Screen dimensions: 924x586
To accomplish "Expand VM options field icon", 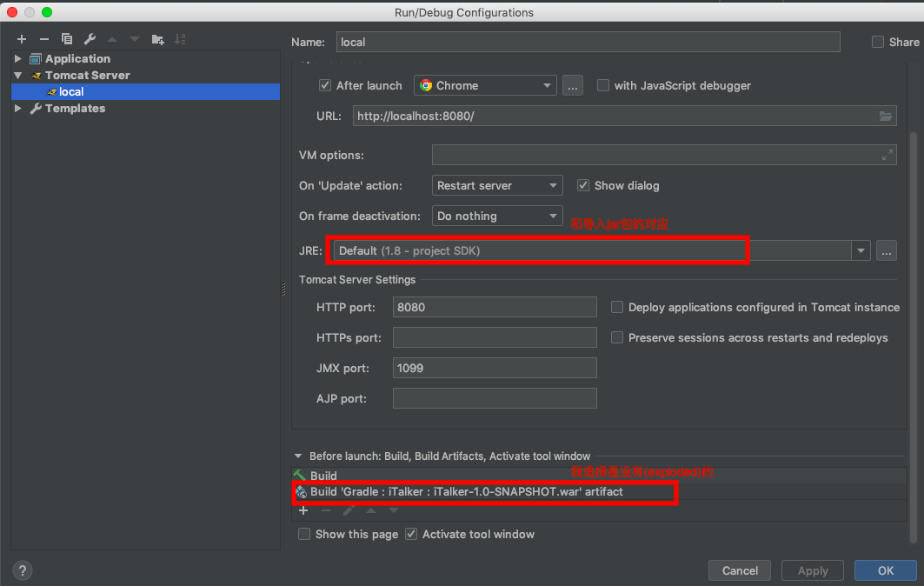I will 887,155.
